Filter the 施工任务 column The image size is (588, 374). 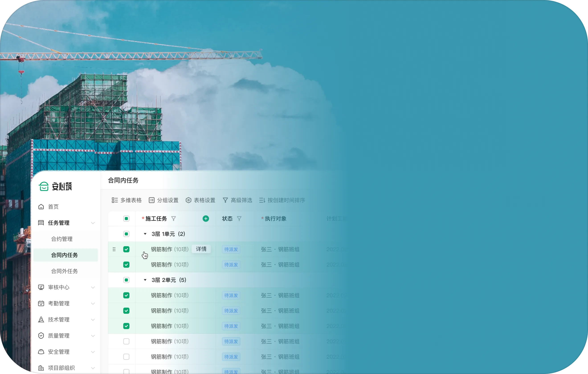click(173, 218)
